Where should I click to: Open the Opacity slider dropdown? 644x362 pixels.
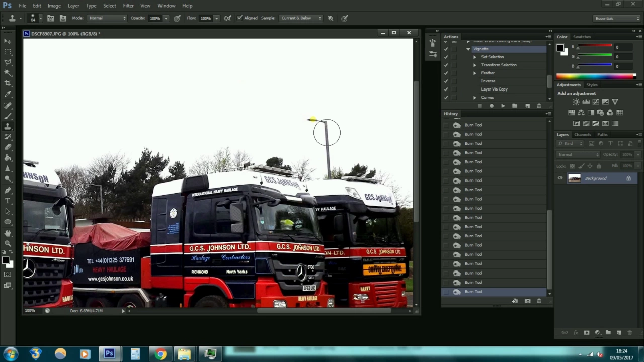(166, 18)
